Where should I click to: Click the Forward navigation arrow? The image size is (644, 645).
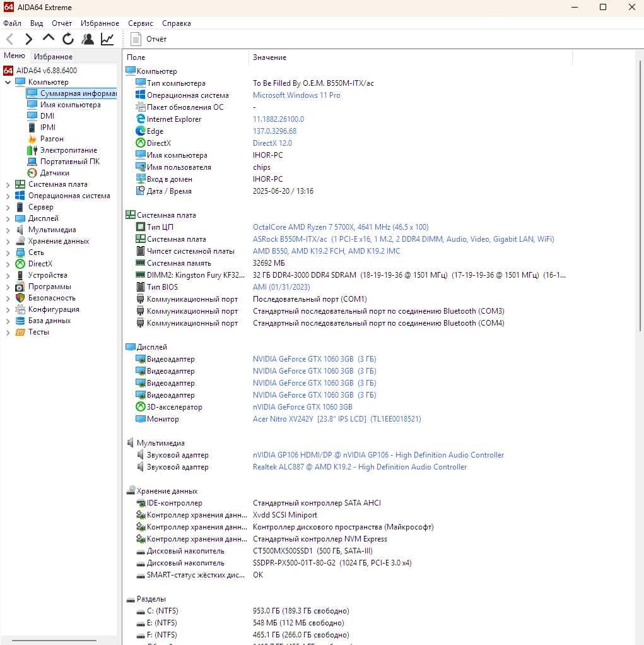[x=28, y=39]
